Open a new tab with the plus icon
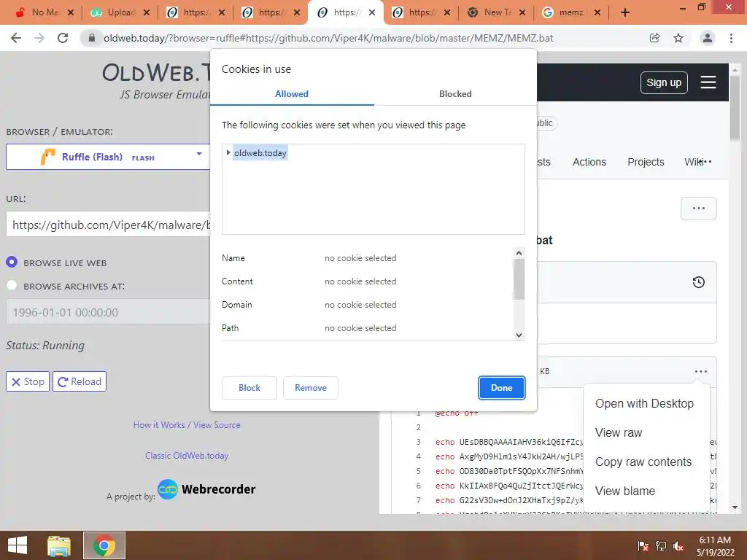 625,13
